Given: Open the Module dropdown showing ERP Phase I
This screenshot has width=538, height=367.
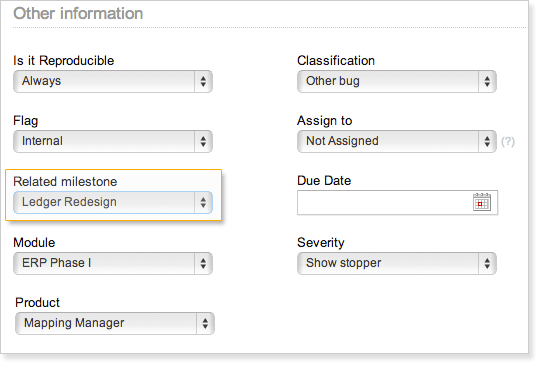Looking at the screenshot, I should 113,263.
